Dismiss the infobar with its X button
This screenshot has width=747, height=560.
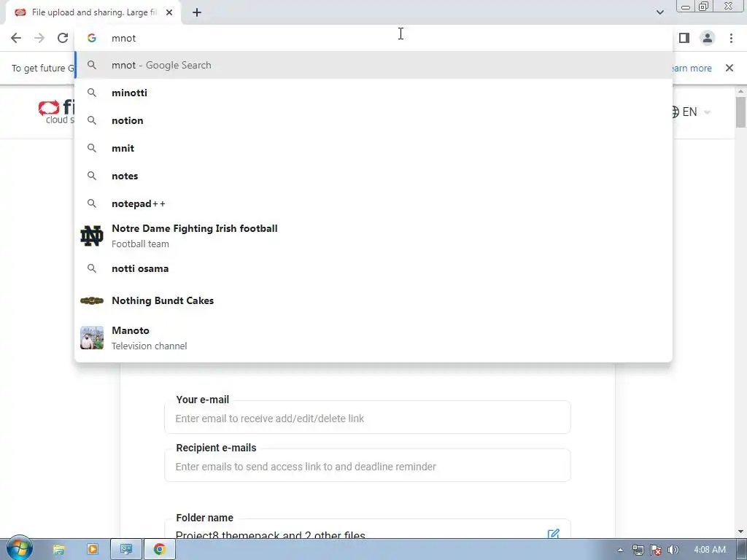pos(729,68)
